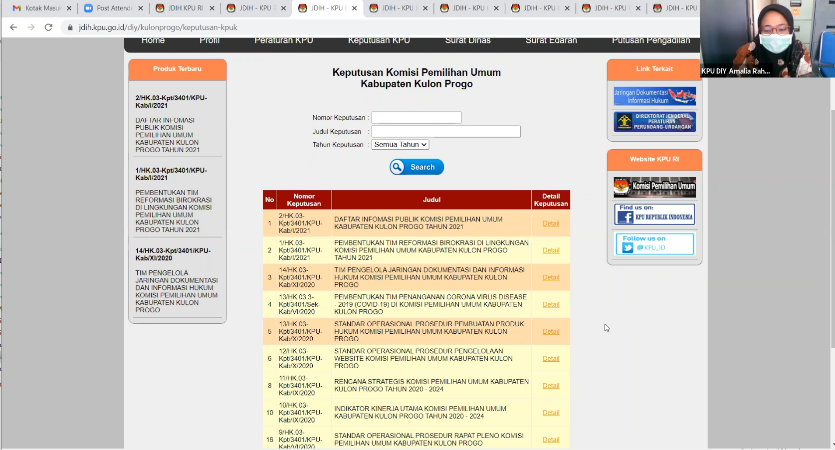Open the KPU Twitter 'Follow us on' badge
The width and height of the screenshot is (835, 450).
coord(654,243)
